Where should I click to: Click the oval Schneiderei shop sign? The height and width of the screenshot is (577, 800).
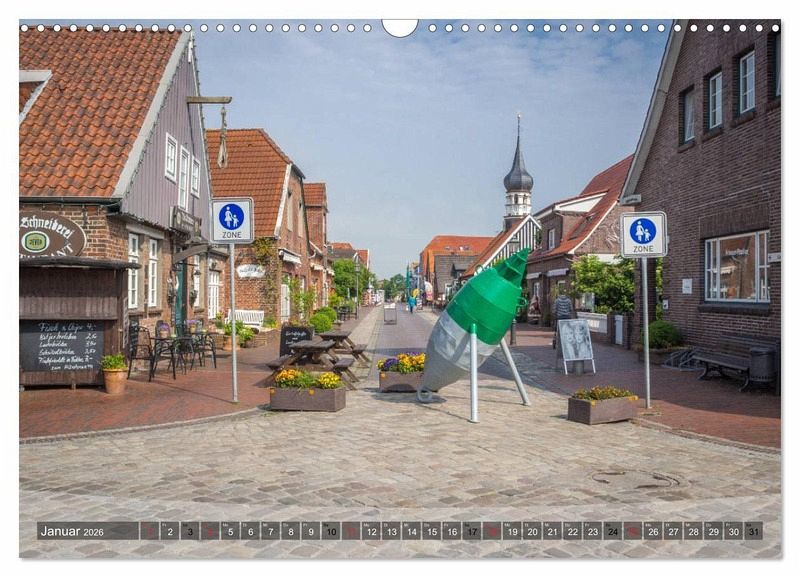tap(50, 237)
